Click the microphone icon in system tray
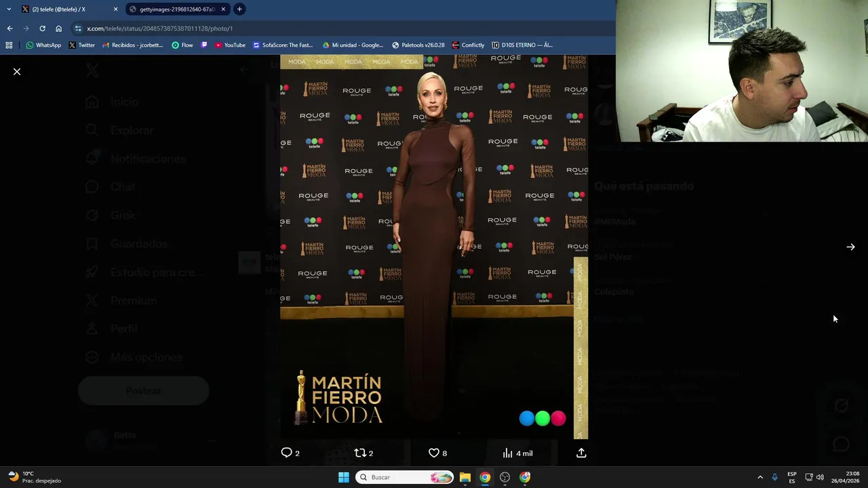Viewport: 868px width, 488px height. pos(774,477)
